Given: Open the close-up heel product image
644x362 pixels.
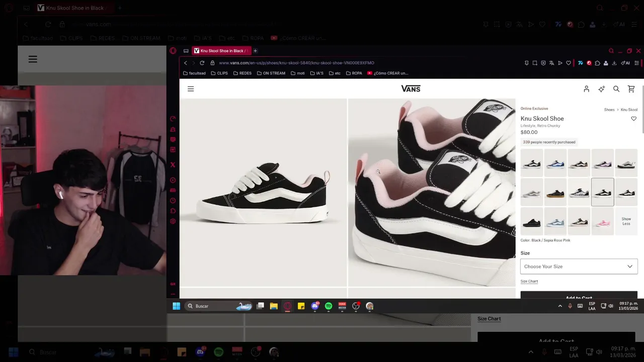Looking at the screenshot, I should click(x=432, y=193).
